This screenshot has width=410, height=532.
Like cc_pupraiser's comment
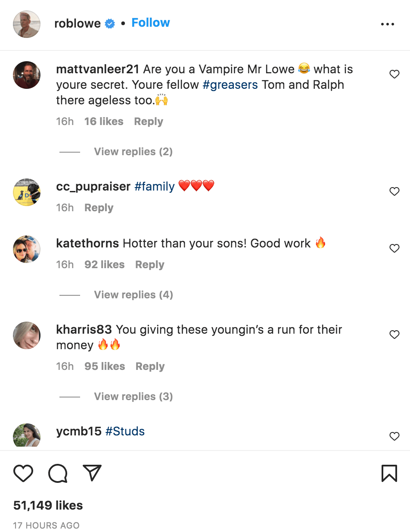pyautogui.click(x=394, y=191)
